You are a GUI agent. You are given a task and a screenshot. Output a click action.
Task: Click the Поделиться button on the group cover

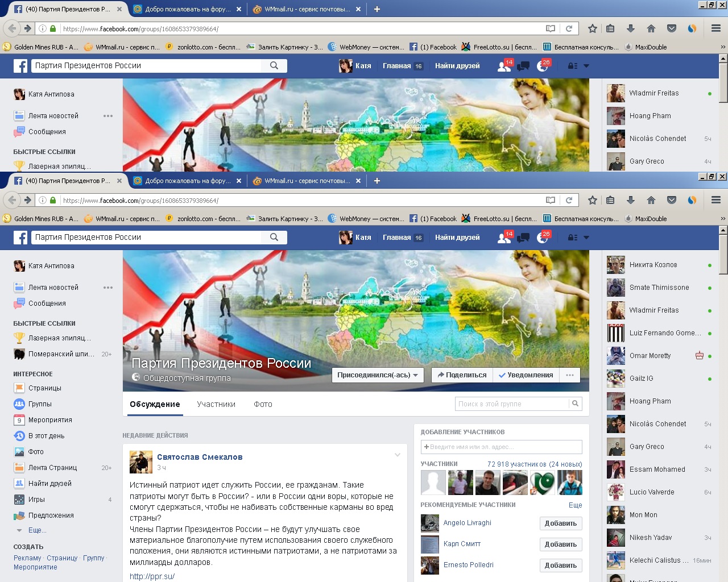pyautogui.click(x=462, y=375)
